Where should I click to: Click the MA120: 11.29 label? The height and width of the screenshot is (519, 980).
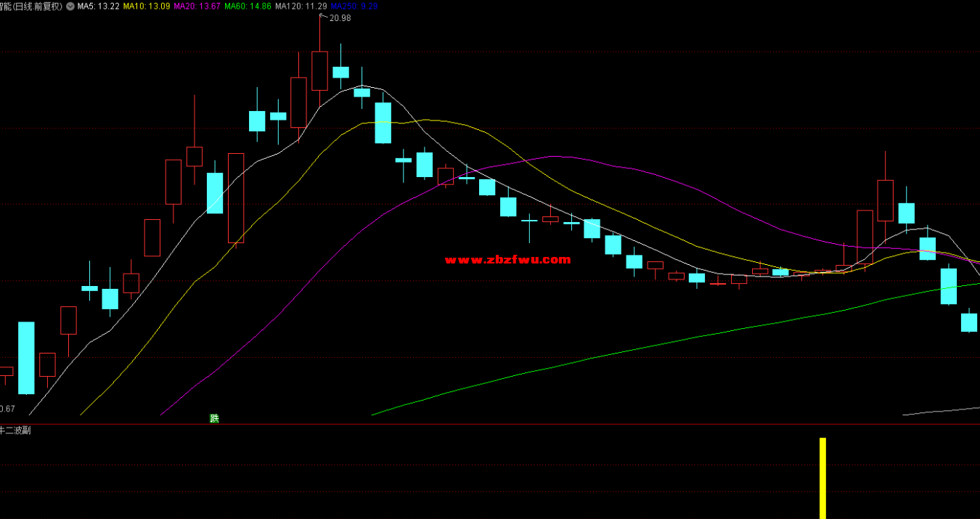click(301, 6)
